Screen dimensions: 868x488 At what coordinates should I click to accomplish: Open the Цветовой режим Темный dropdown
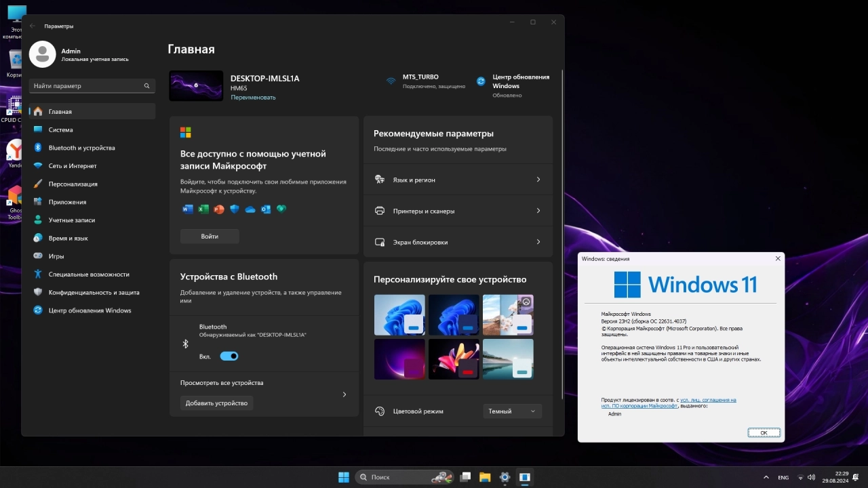pyautogui.click(x=512, y=411)
